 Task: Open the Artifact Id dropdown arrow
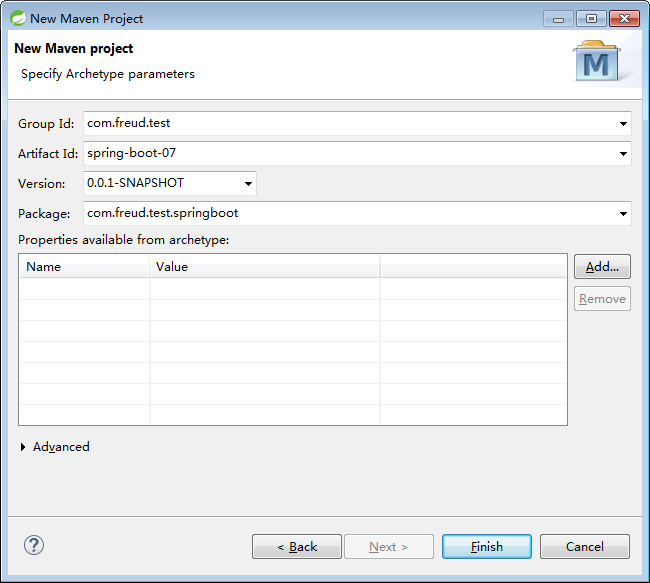coord(623,154)
